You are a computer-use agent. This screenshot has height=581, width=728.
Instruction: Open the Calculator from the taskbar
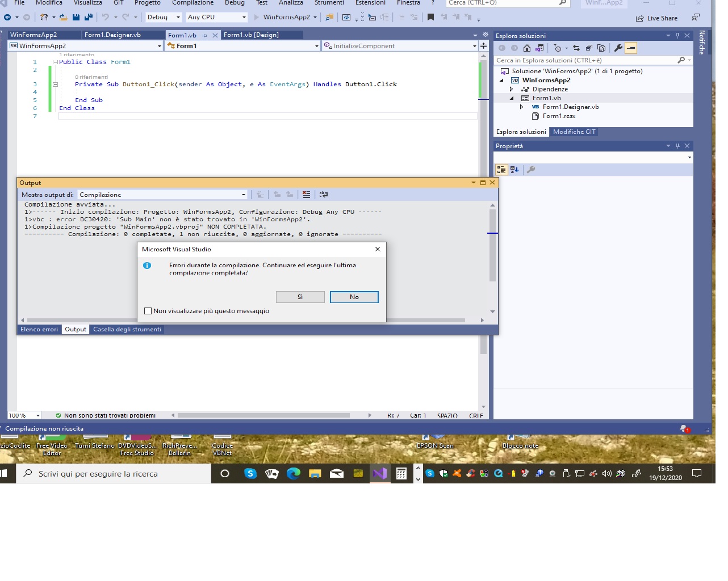(x=401, y=473)
